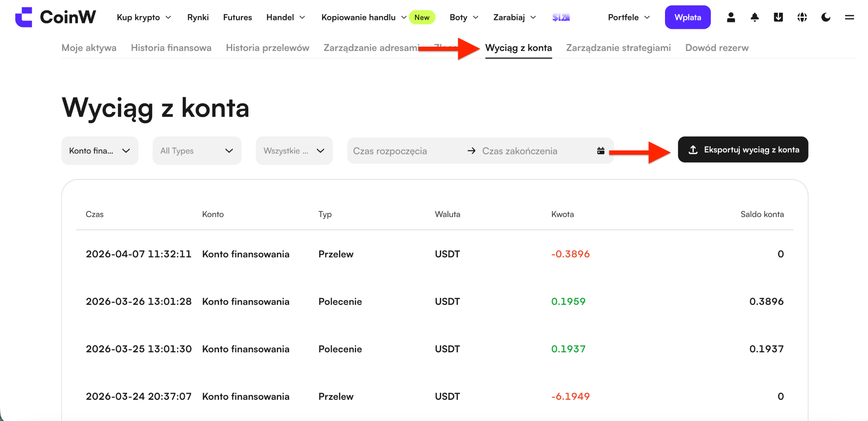Open the notifications bell
868x421 pixels.
[754, 17]
